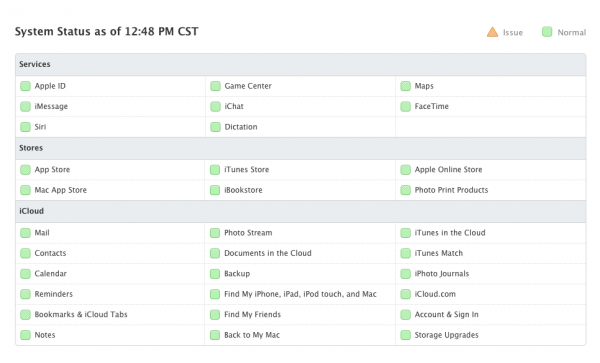Click the Photo Print Products label
The height and width of the screenshot is (363, 600).
point(452,190)
